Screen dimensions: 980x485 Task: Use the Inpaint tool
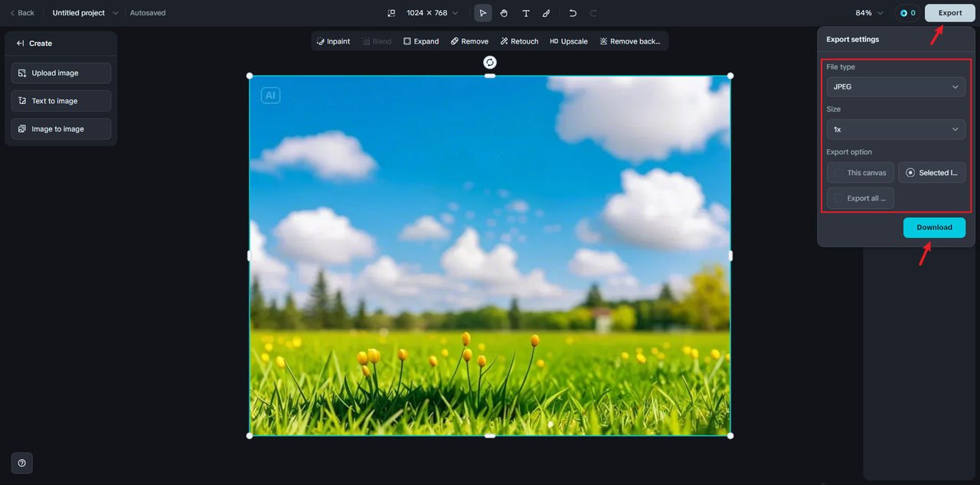[x=333, y=41]
